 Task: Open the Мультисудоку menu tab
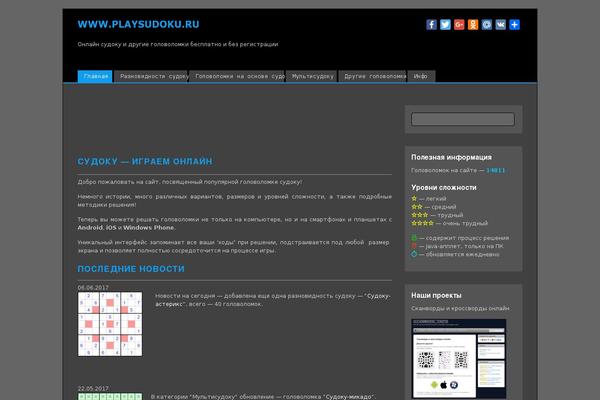coord(312,76)
